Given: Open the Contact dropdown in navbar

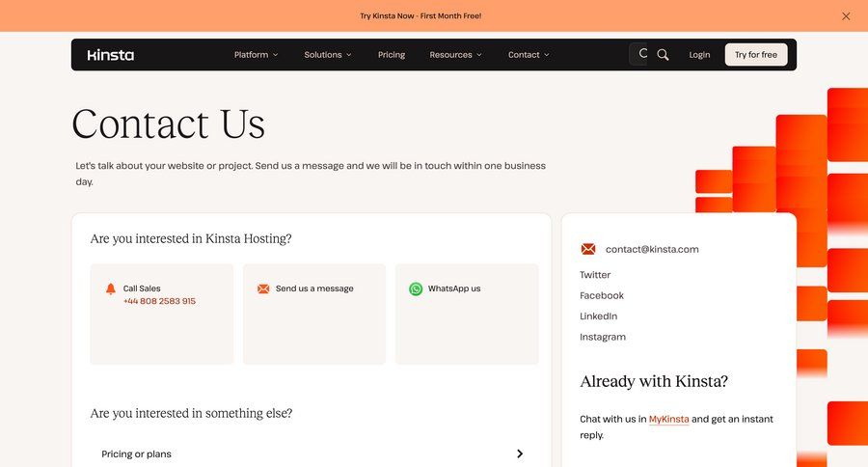Looking at the screenshot, I should 529,55.
